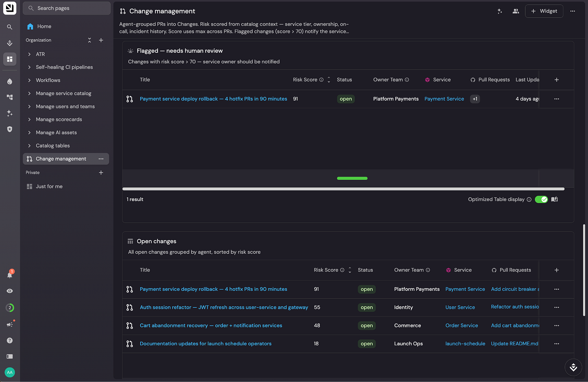The height and width of the screenshot is (382, 588).
Task: Collapse the Organization section chevrons
Action: pos(90,40)
